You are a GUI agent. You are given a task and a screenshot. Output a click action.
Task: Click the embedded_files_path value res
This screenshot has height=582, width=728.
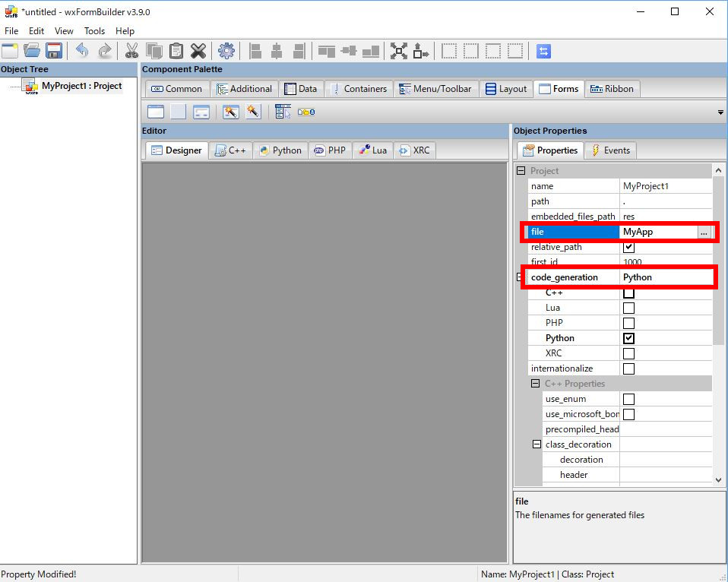(666, 217)
